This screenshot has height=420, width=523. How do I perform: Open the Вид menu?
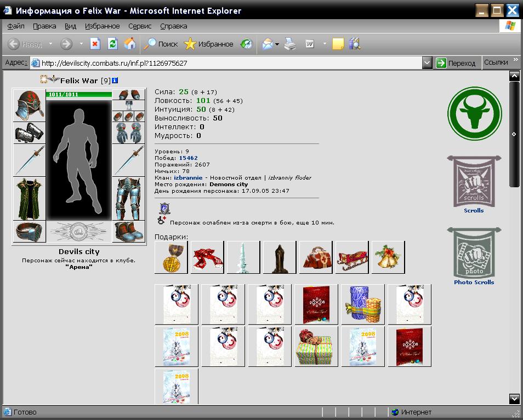(x=70, y=26)
